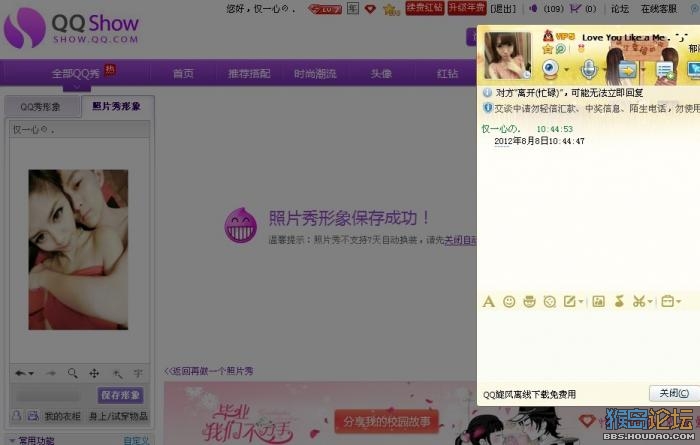The height and width of the screenshot is (445, 700).
Task: Click the wardrobe picture icon before 我的衣柜
Action: pos(33,416)
